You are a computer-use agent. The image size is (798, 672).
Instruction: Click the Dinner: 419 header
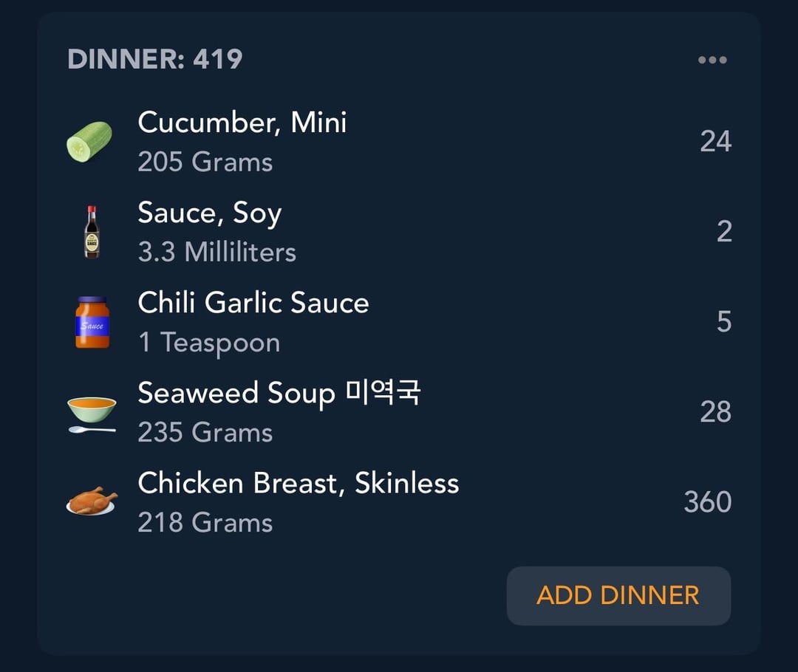155,59
